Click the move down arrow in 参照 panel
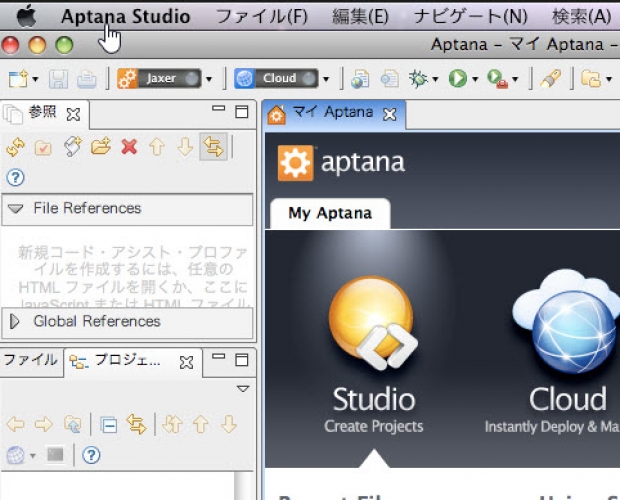 pos(185,147)
